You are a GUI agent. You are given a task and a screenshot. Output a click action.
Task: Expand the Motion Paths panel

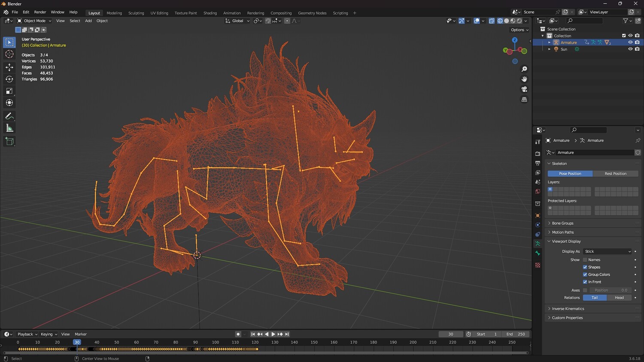coord(592,232)
